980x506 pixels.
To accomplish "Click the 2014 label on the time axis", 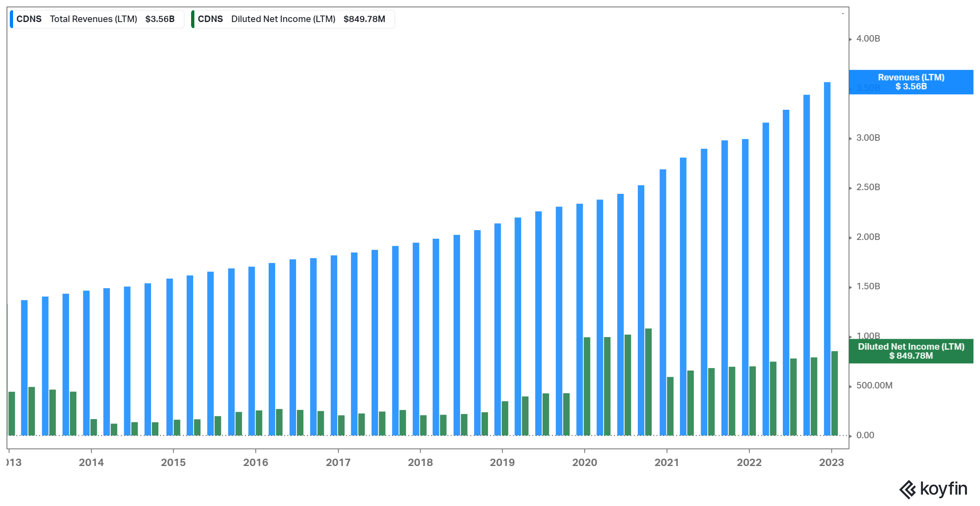I will (91, 462).
